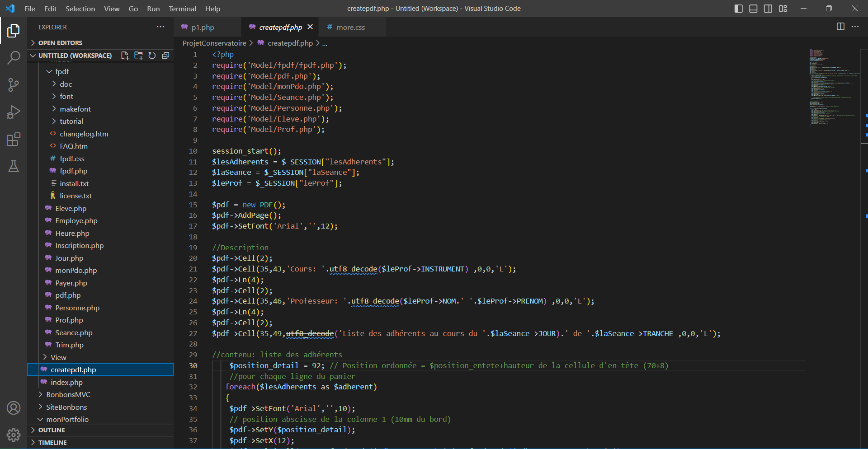
Task: Open the Extensions view
Action: pyautogui.click(x=14, y=139)
